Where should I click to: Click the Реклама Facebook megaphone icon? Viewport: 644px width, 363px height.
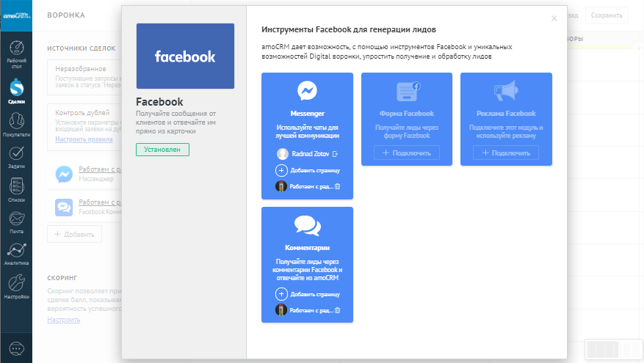(506, 91)
